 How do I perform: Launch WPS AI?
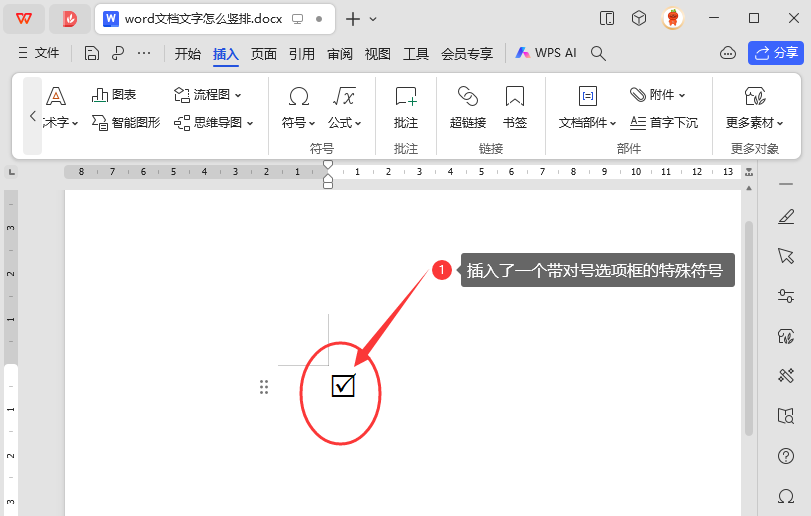tap(546, 53)
